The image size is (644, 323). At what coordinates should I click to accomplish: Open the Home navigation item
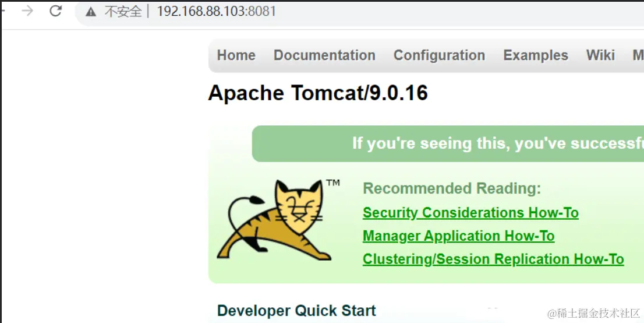(236, 55)
